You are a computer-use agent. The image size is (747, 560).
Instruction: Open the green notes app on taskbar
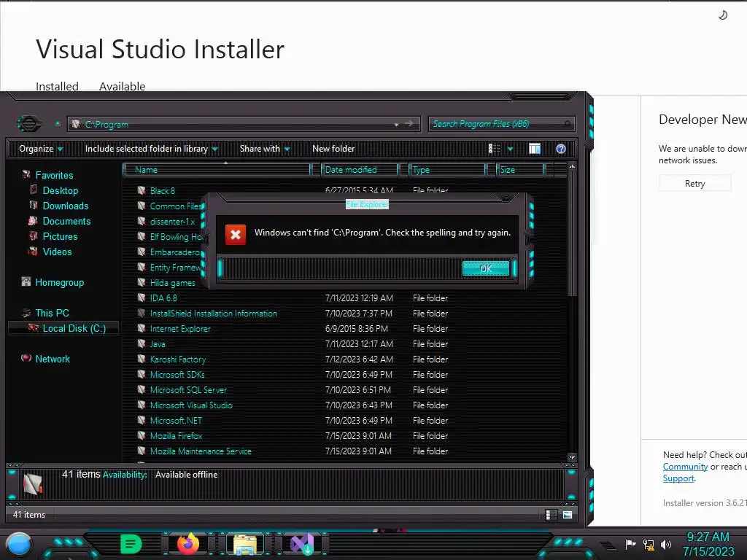131,544
